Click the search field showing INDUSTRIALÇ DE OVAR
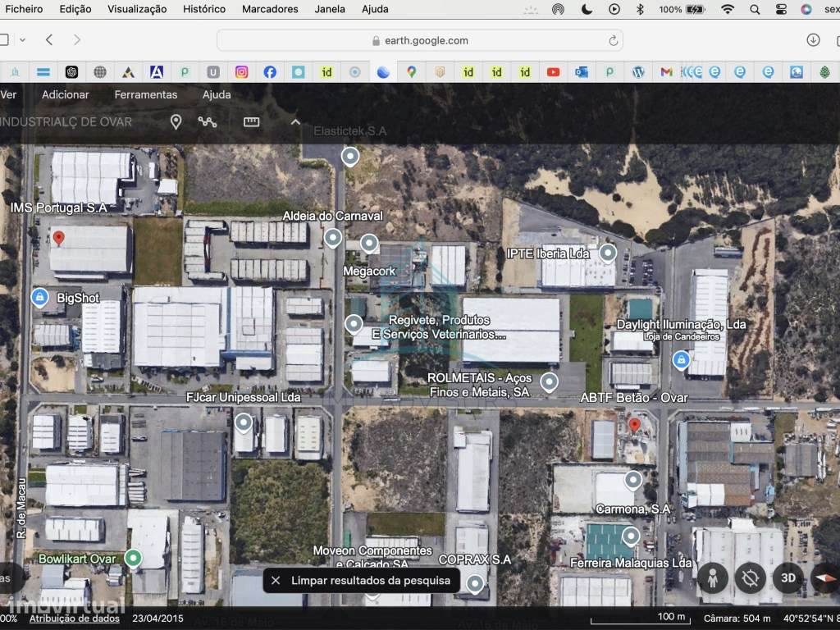This screenshot has height=630, width=840. pos(66,122)
